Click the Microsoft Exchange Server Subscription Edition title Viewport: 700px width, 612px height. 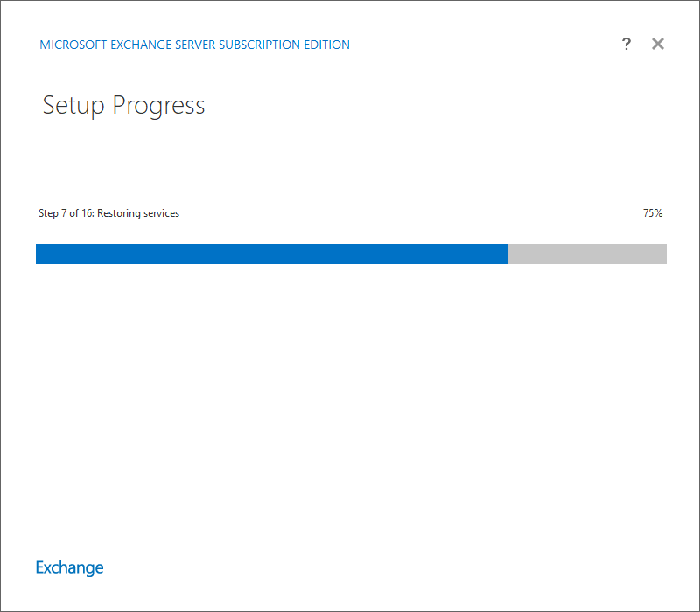click(194, 45)
